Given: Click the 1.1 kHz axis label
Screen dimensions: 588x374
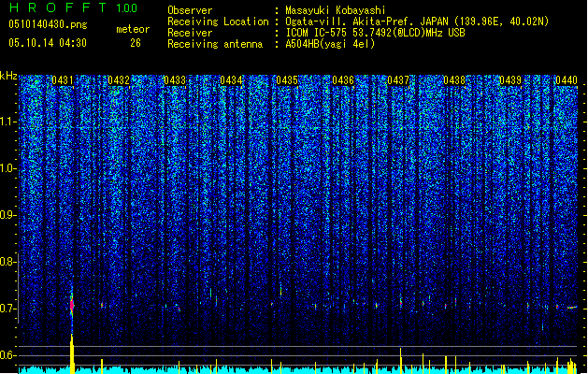Looking at the screenshot, I should (8, 122).
